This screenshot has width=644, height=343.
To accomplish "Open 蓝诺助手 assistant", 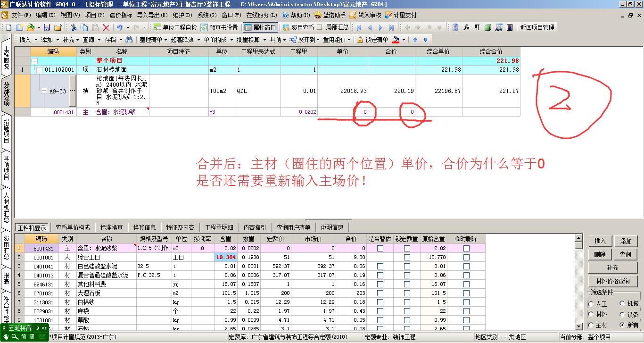I will [330, 15].
